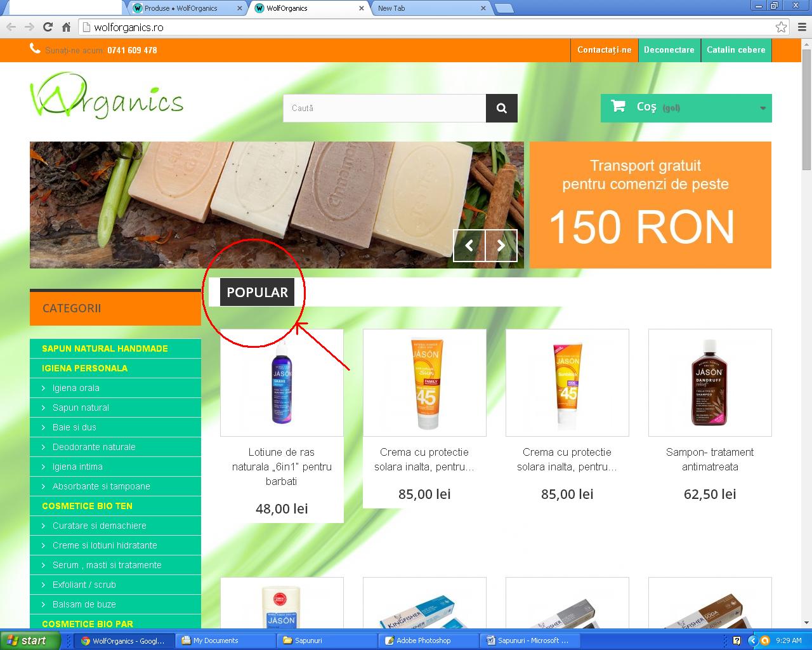Open the Sapunuri folder taskbar button
Viewport: 812px width, 650px height.
click(326, 640)
